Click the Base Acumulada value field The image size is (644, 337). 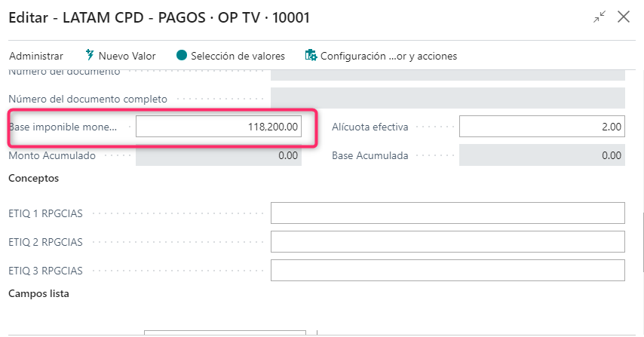542,155
